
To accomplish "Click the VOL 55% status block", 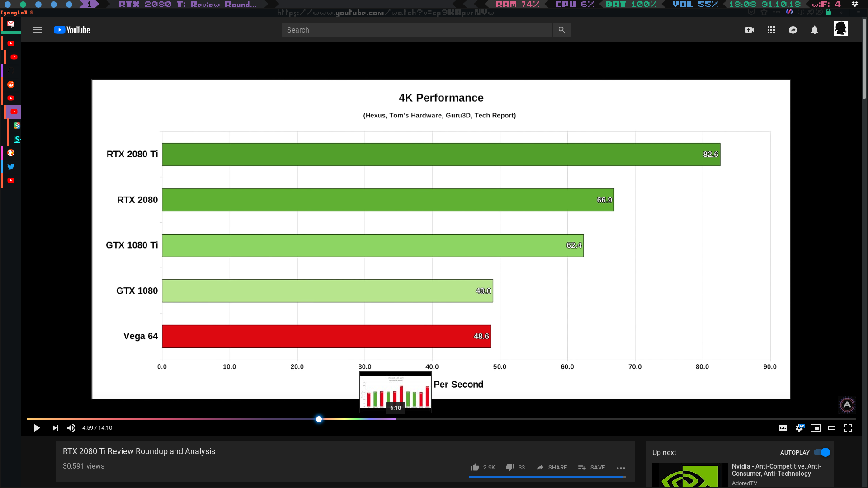I will pyautogui.click(x=695, y=4).
